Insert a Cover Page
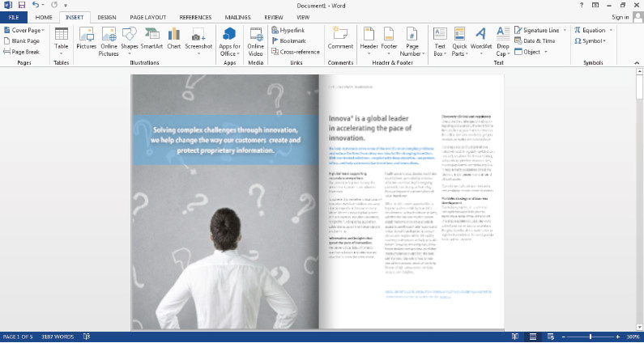 point(23,31)
